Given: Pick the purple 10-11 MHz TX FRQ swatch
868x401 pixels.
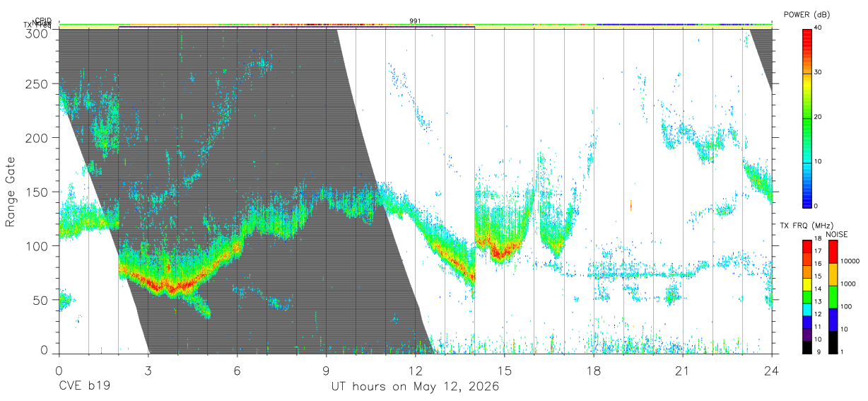Looking at the screenshot, I should click(807, 335).
